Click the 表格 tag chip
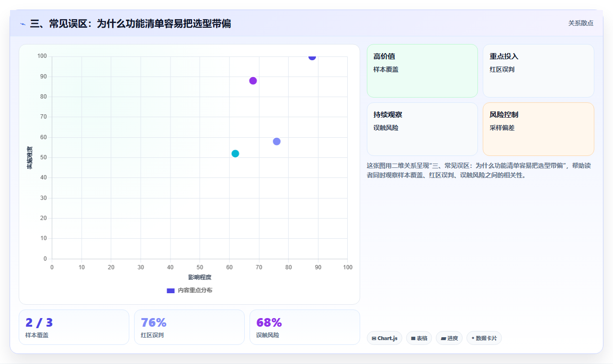613x364 pixels. [x=419, y=338]
